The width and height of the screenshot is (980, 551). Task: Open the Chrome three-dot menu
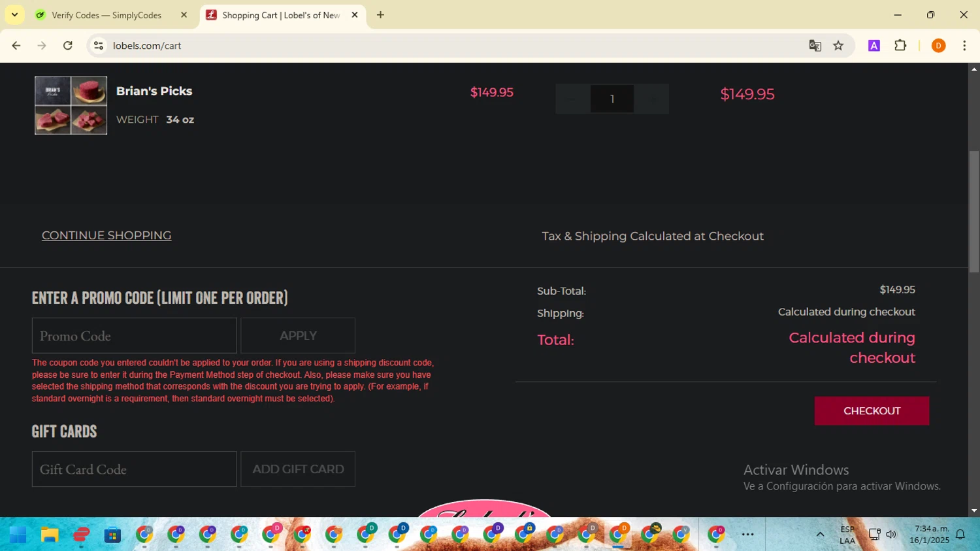pos(964,46)
